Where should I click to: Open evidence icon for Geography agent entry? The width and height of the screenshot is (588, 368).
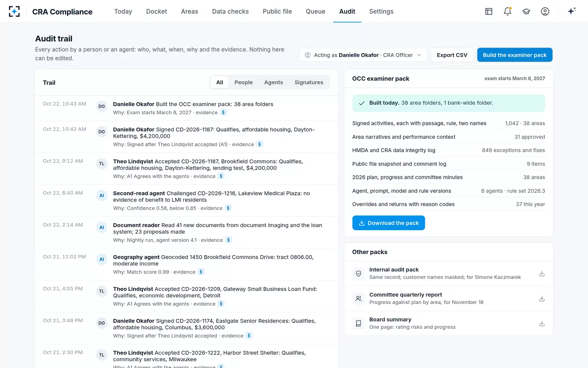(x=201, y=272)
